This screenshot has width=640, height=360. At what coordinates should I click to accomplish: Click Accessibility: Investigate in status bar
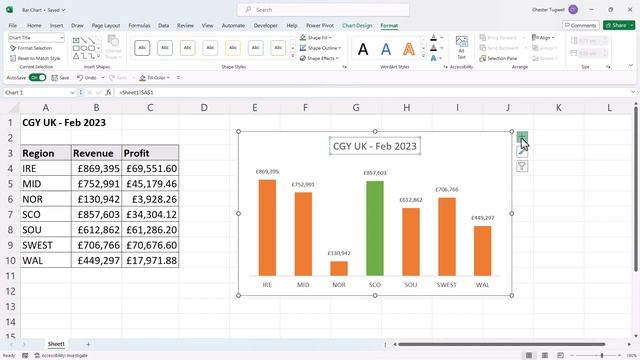61,356
